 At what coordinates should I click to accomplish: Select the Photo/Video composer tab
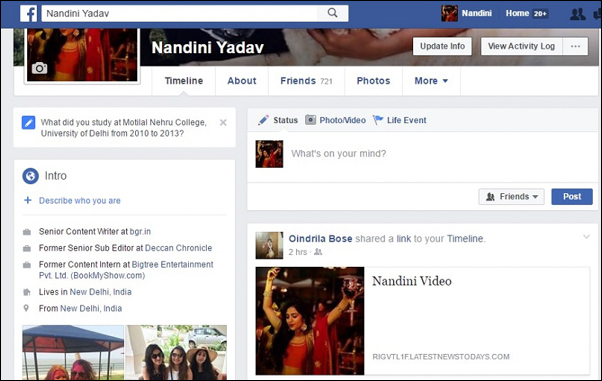[x=336, y=120]
